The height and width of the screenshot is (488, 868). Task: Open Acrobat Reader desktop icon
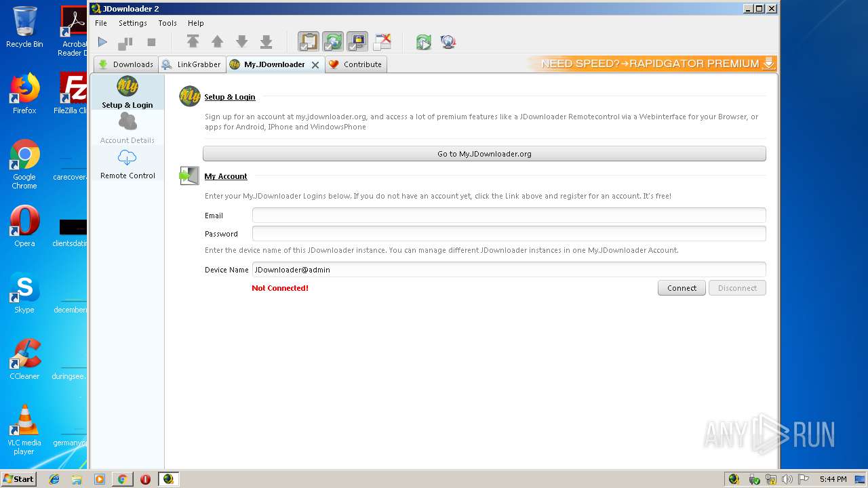(73, 31)
